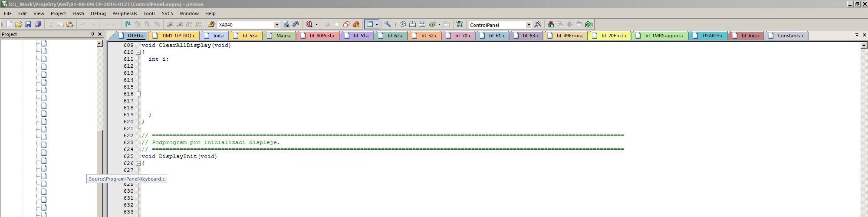Save all files using the multi-disk icon
This screenshot has width=868, height=217.
click(38, 25)
